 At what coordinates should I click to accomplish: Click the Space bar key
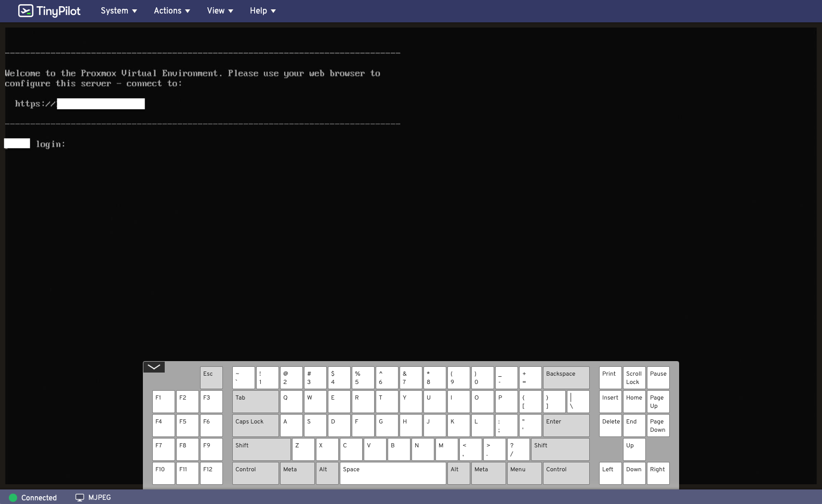click(393, 473)
